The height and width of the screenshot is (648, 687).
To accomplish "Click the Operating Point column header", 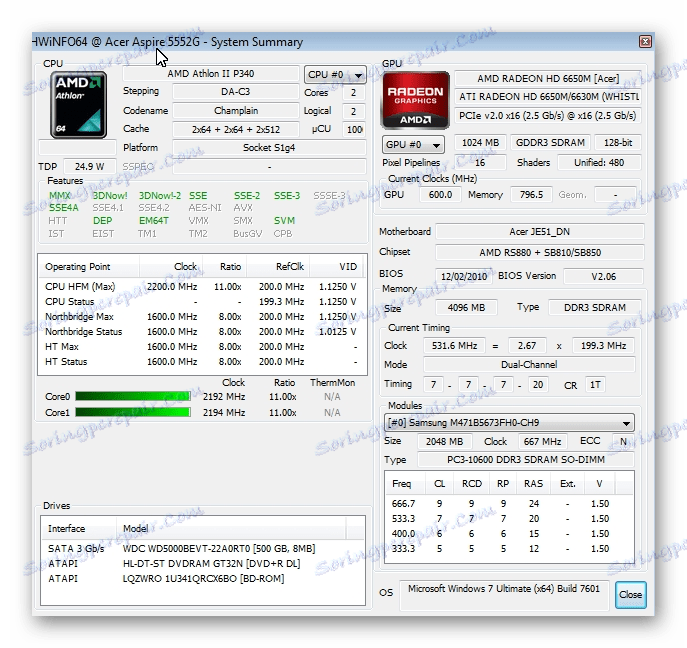I will point(89,267).
